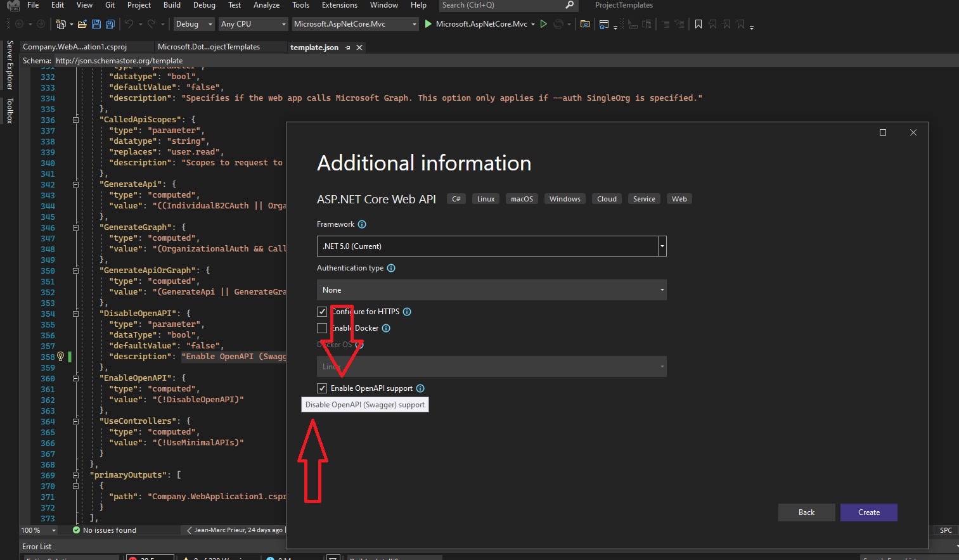Start debugging Microsoft.AspNetCore.Mvc with green play icon

(428, 24)
